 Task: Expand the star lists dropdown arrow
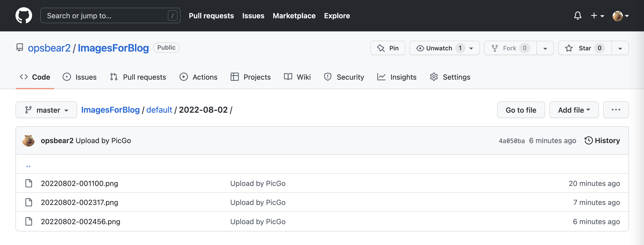620,48
